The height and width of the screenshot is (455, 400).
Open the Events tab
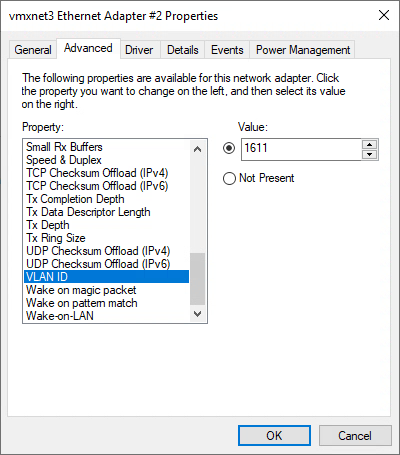coord(227,50)
